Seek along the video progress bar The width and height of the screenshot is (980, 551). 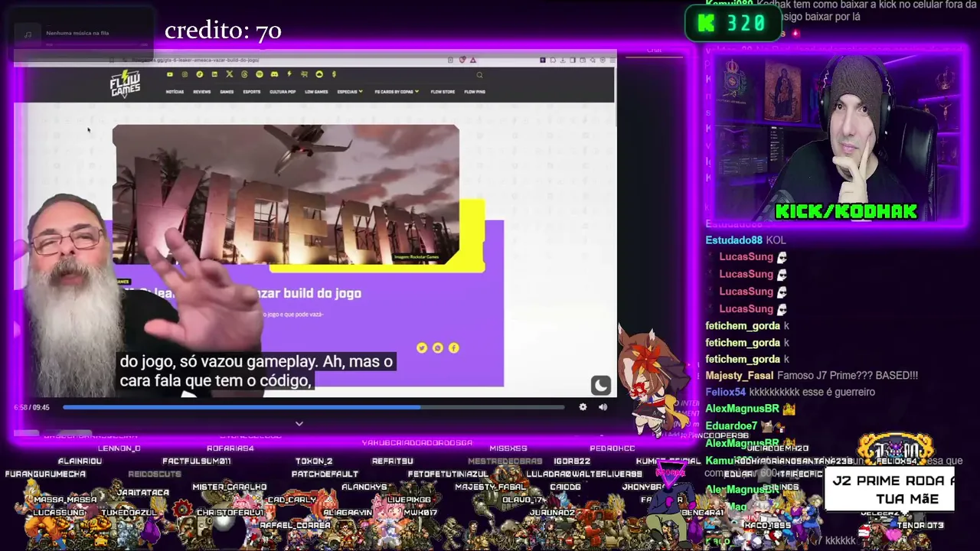click(x=314, y=407)
